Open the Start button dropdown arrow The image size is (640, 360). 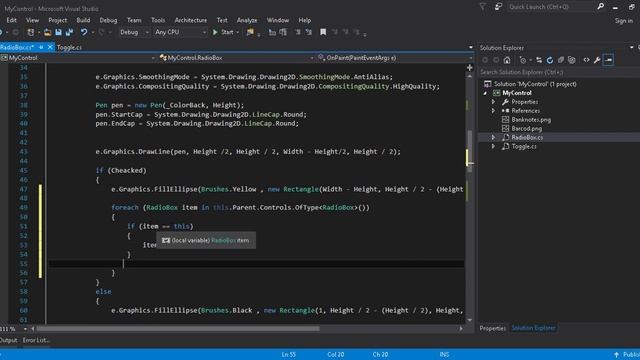pyautogui.click(x=237, y=32)
